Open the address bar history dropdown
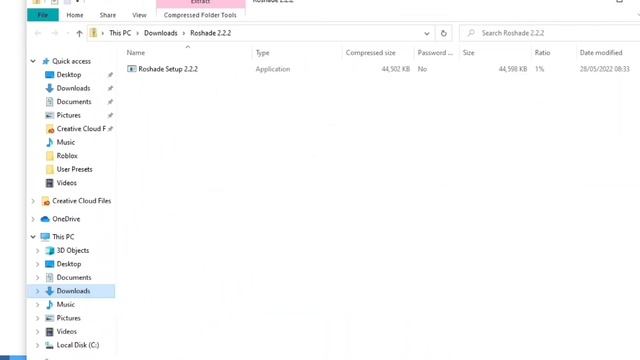640x360 pixels. [x=427, y=33]
